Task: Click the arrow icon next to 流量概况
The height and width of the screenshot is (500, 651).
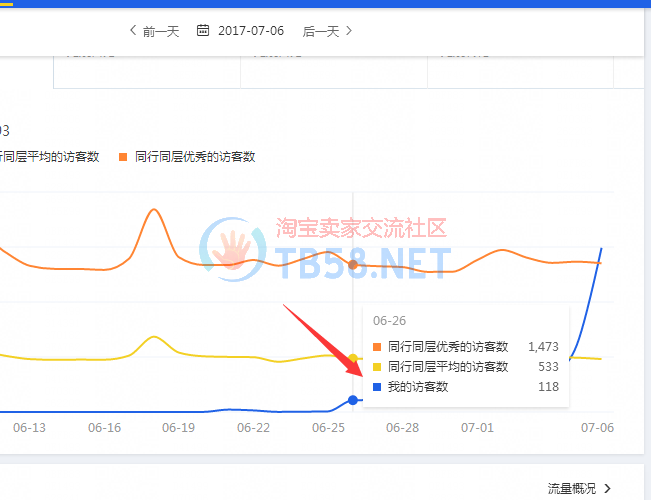Action: 608,488
